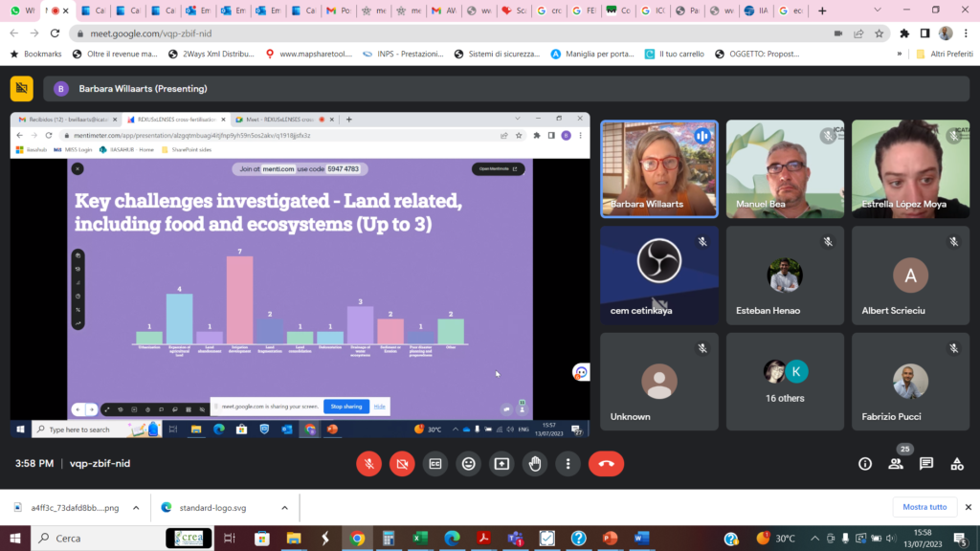Switch to the Gmail "AV" tab

pyautogui.click(x=444, y=11)
